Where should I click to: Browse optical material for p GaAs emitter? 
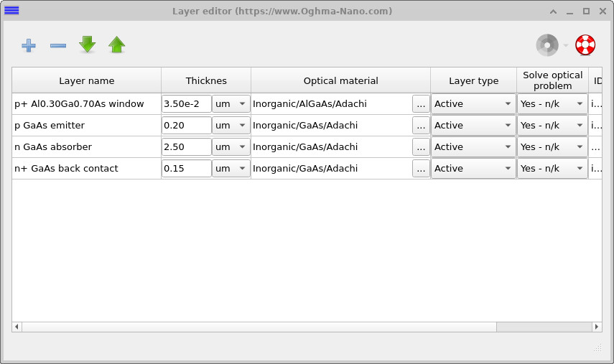click(x=421, y=125)
